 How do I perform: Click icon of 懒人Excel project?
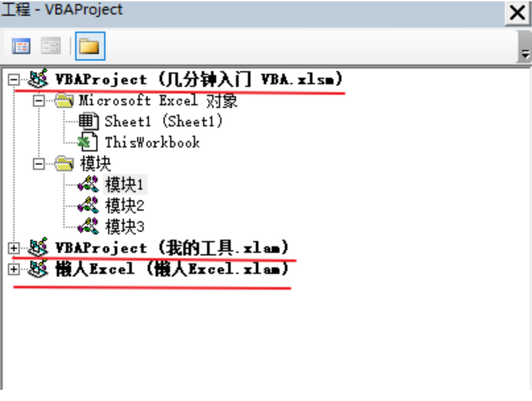(x=38, y=269)
